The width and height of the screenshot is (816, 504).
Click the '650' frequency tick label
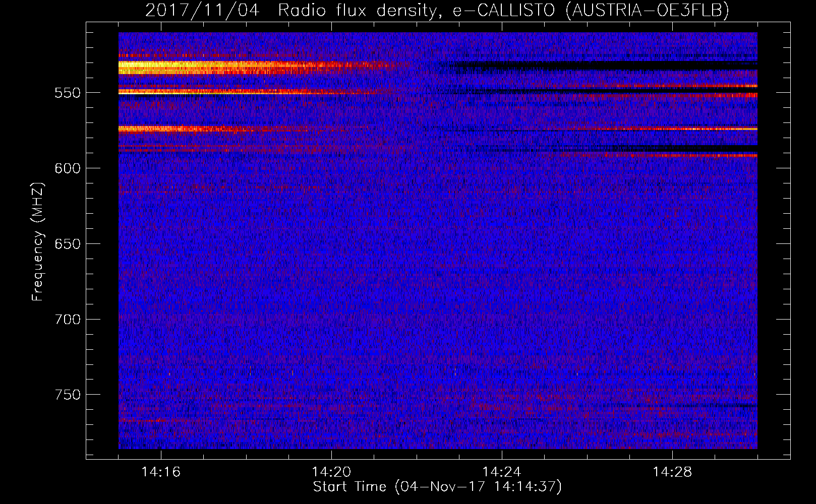[68, 244]
